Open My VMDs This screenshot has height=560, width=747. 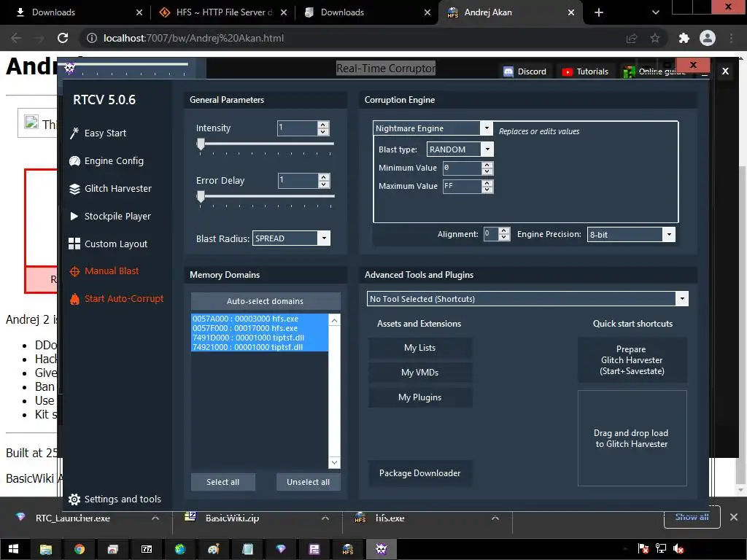click(419, 373)
